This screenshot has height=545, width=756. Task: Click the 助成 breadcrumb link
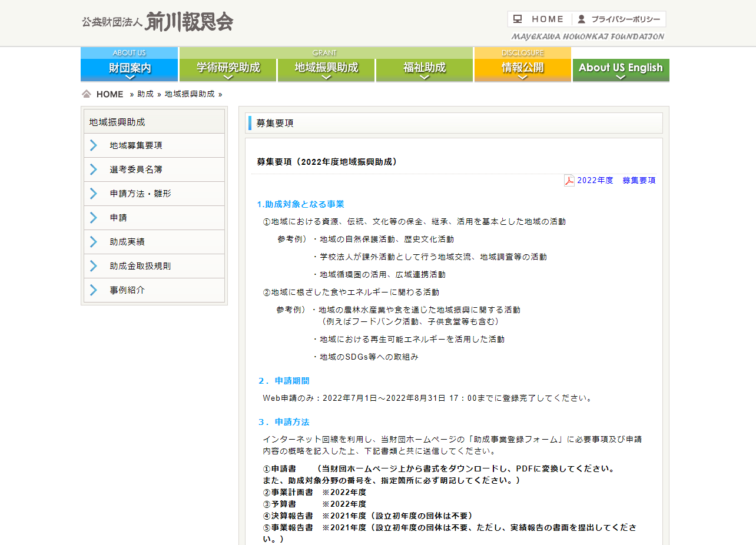point(145,94)
